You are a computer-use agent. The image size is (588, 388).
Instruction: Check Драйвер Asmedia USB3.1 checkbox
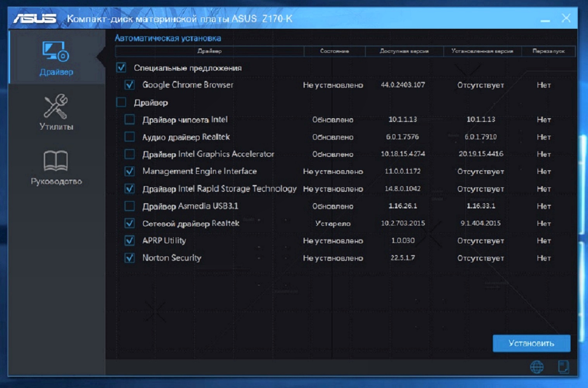[x=130, y=206]
